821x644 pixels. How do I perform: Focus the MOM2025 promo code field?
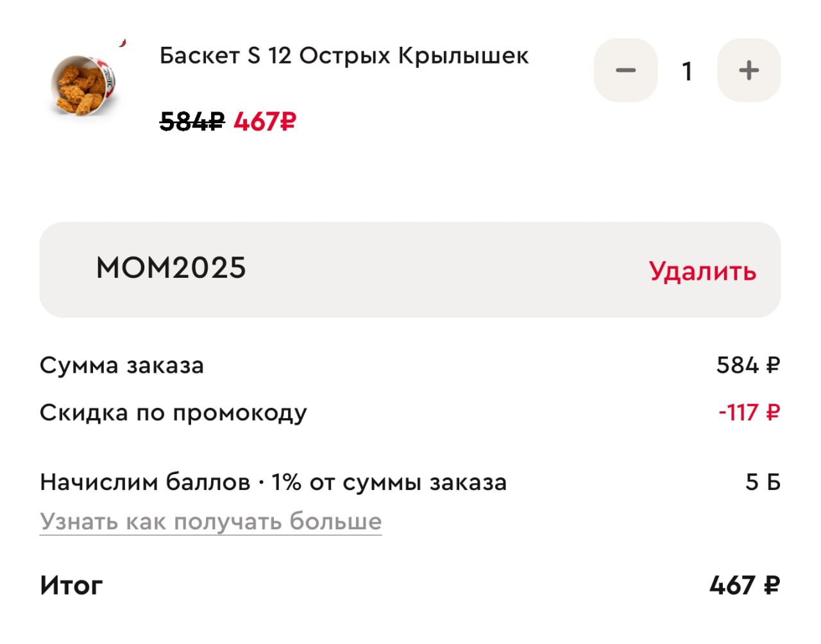pyautogui.click(x=171, y=268)
